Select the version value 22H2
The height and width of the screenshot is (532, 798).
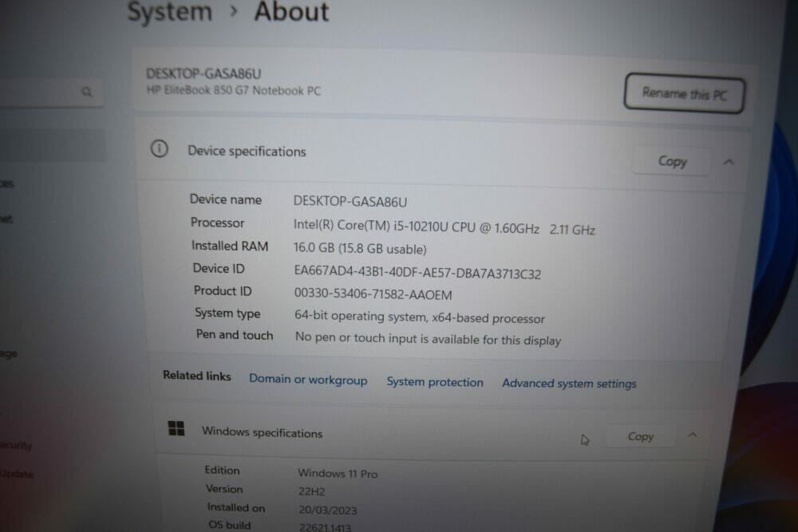(x=311, y=491)
